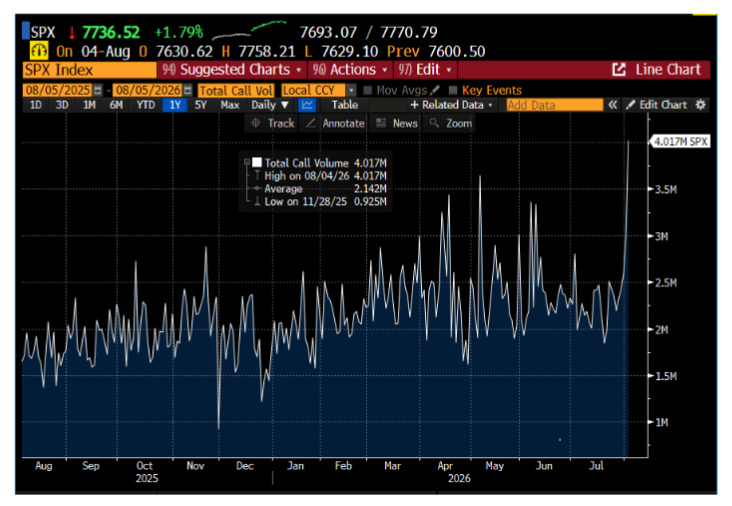Image resolution: width=732 pixels, height=506 pixels.
Task: Click the Total Call Vol field
Action: pos(236,90)
